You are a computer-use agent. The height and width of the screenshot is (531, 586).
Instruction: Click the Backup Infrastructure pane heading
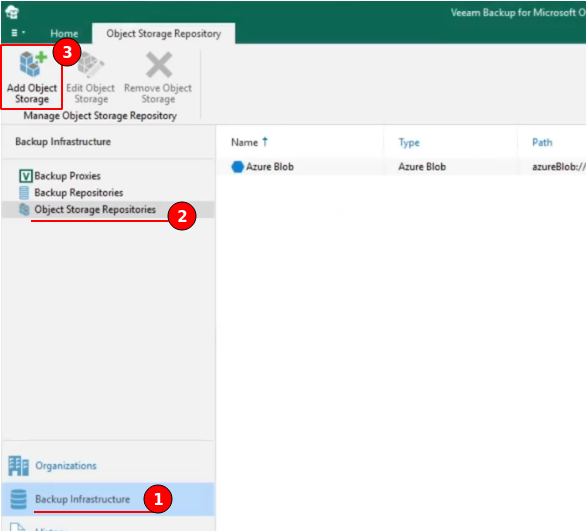(63, 142)
